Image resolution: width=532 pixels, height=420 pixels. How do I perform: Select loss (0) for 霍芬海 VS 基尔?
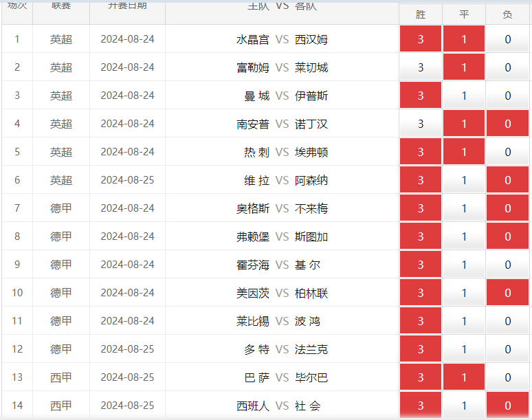[507, 264]
